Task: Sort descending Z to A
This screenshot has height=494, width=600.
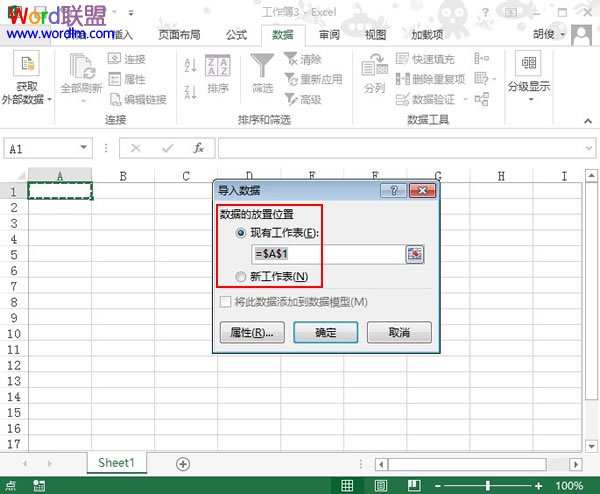Action: point(190,92)
